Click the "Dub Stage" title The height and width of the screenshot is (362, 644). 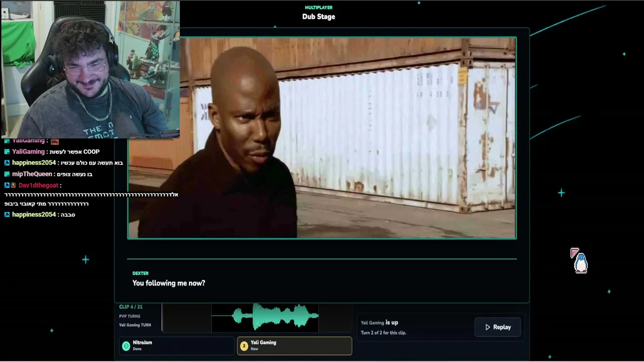[318, 17]
